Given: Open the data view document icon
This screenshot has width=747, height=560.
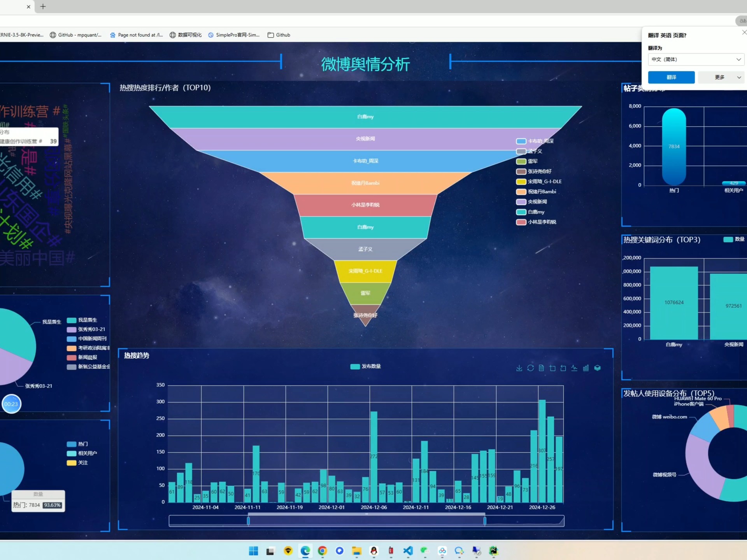Looking at the screenshot, I should pyautogui.click(x=541, y=368).
